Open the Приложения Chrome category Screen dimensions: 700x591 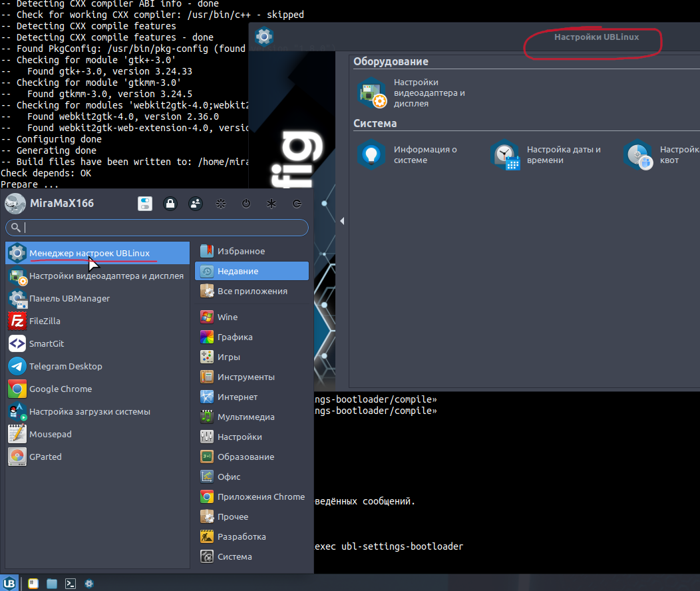(252, 496)
